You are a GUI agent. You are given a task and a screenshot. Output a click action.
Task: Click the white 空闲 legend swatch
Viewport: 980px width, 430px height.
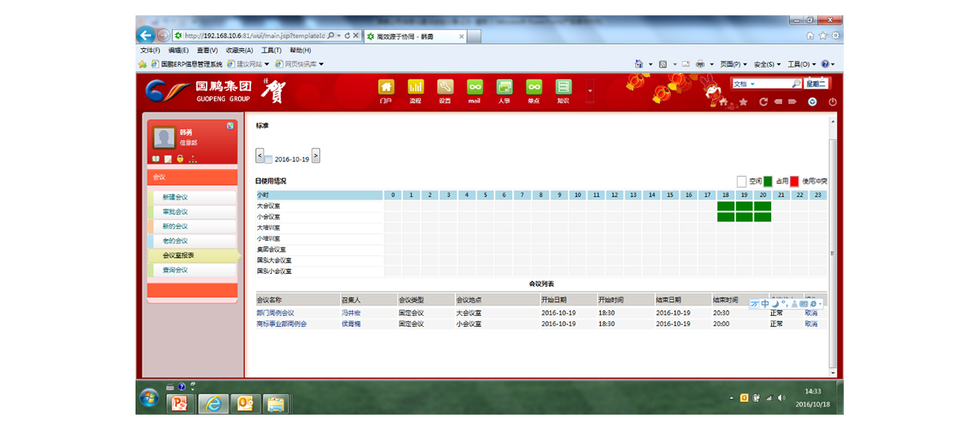click(741, 181)
